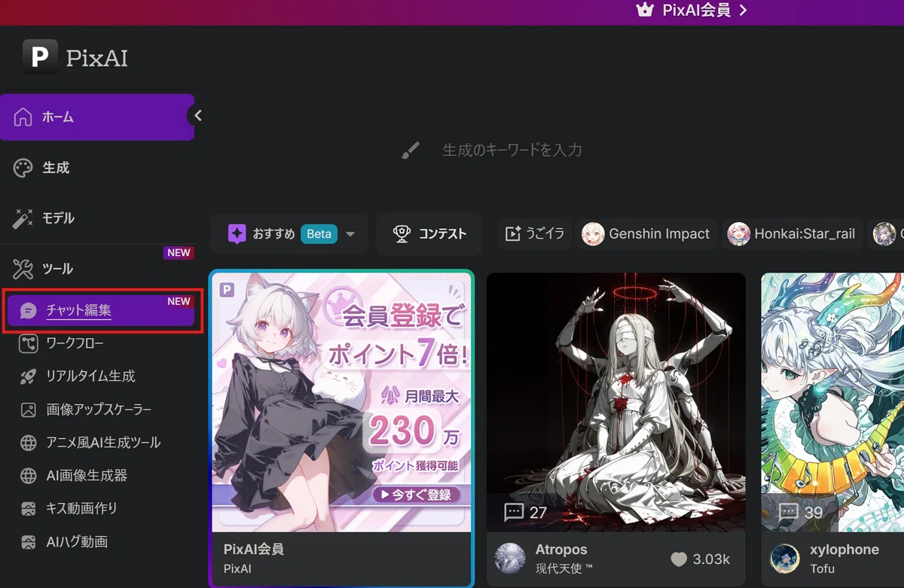Click the xylophone title text
The image size is (904, 588).
pyautogui.click(x=844, y=550)
